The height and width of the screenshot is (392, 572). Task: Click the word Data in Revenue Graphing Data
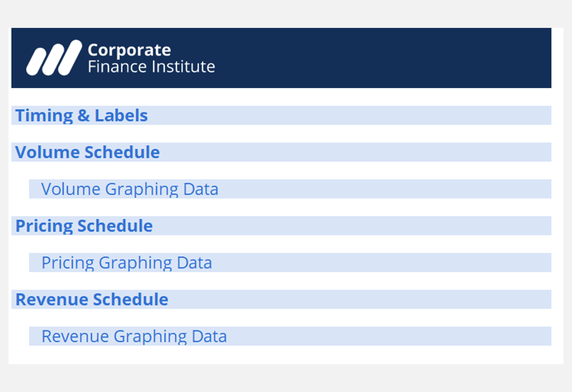209,336
